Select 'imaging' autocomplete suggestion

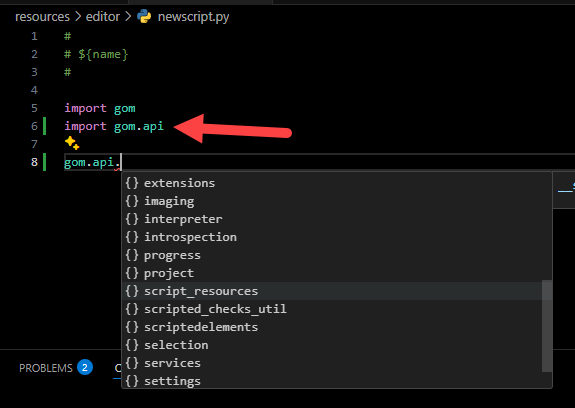(x=337, y=201)
